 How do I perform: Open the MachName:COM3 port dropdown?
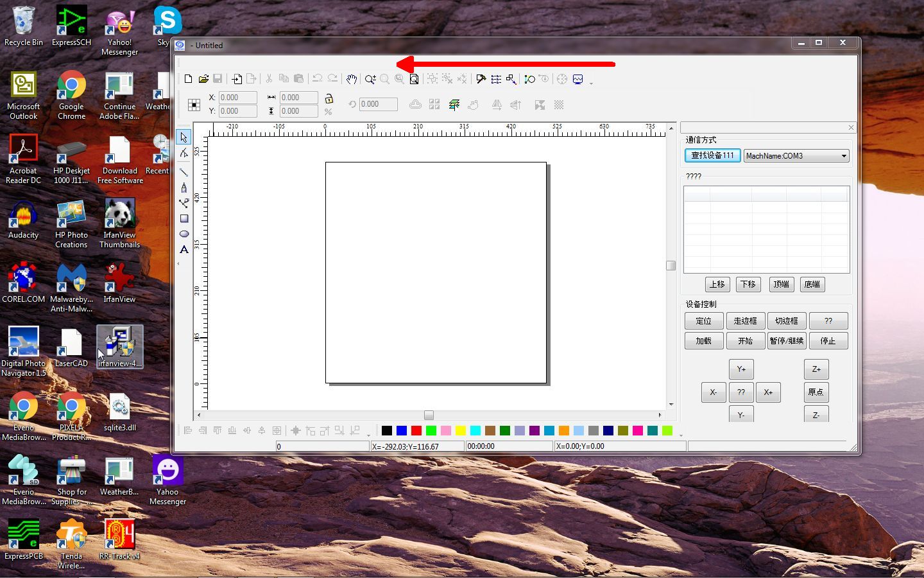coord(844,156)
